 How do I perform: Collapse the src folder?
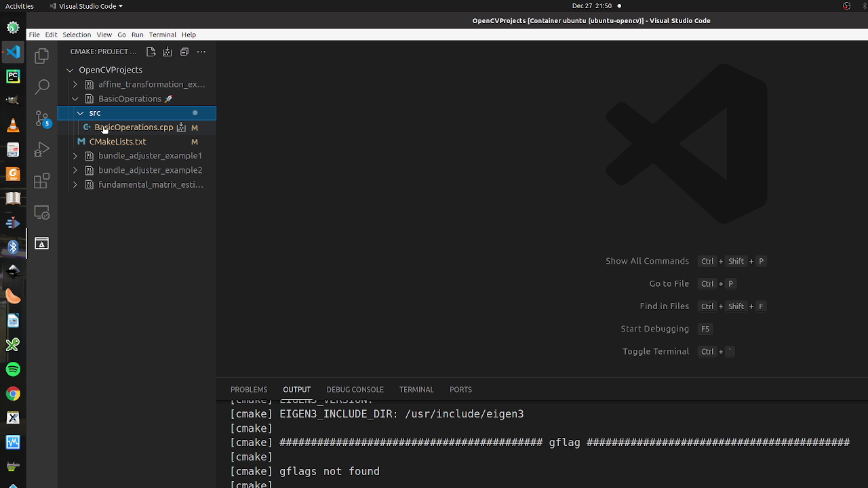[x=81, y=113]
